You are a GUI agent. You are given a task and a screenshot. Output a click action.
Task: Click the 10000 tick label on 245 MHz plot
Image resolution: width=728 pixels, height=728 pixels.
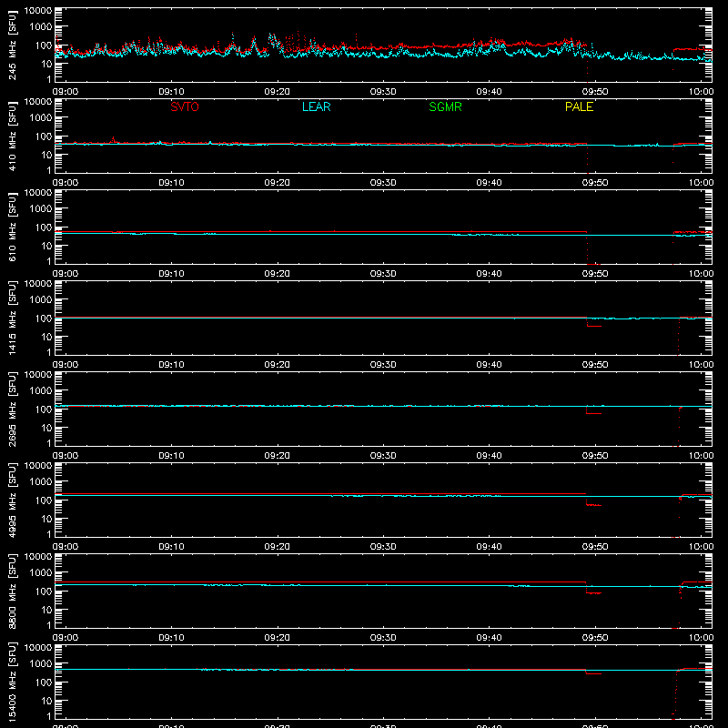38,11
